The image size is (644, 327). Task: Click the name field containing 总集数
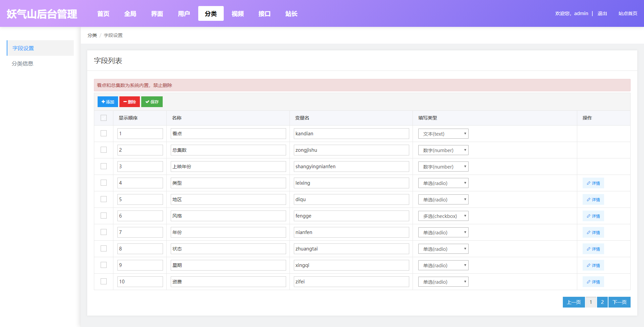point(228,150)
